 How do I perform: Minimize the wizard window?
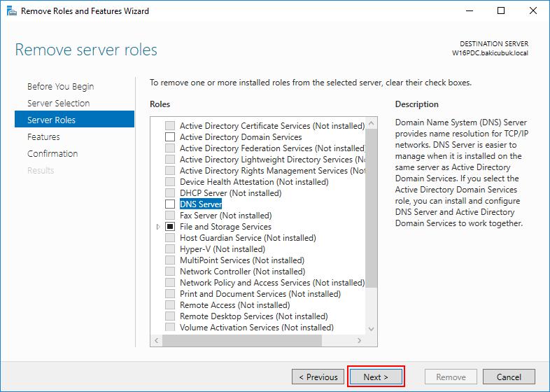(x=470, y=11)
